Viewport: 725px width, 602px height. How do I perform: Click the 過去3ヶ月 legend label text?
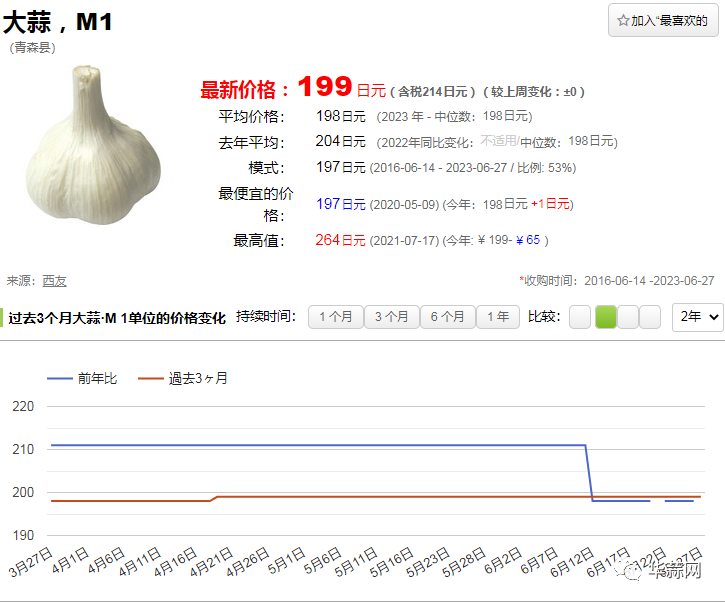pyautogui.click(x=198, y=378)
